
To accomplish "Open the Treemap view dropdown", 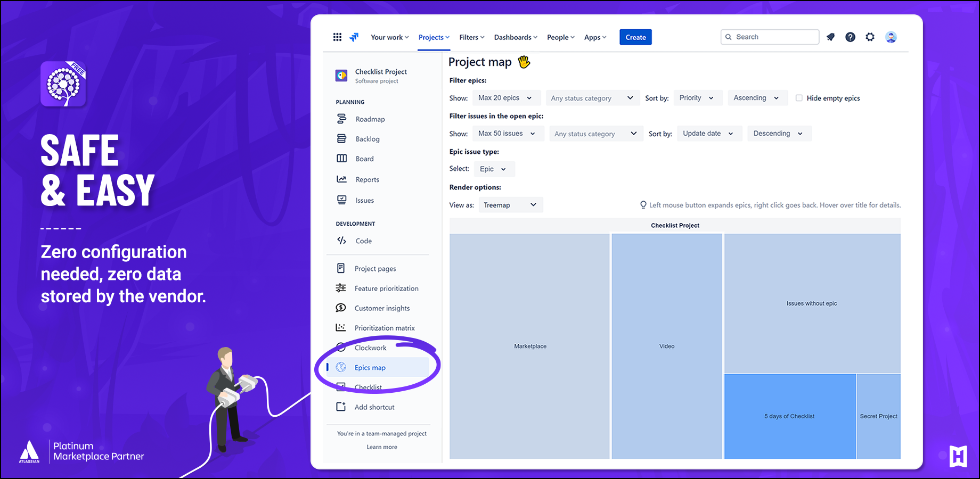I will (x=511, y=205).
